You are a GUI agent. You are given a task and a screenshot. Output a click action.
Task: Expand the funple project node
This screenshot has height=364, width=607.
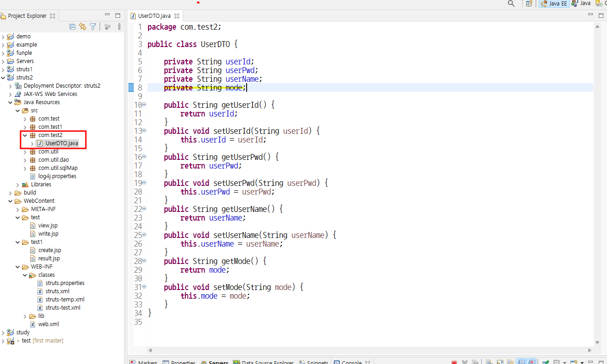(x=3, y=53)
